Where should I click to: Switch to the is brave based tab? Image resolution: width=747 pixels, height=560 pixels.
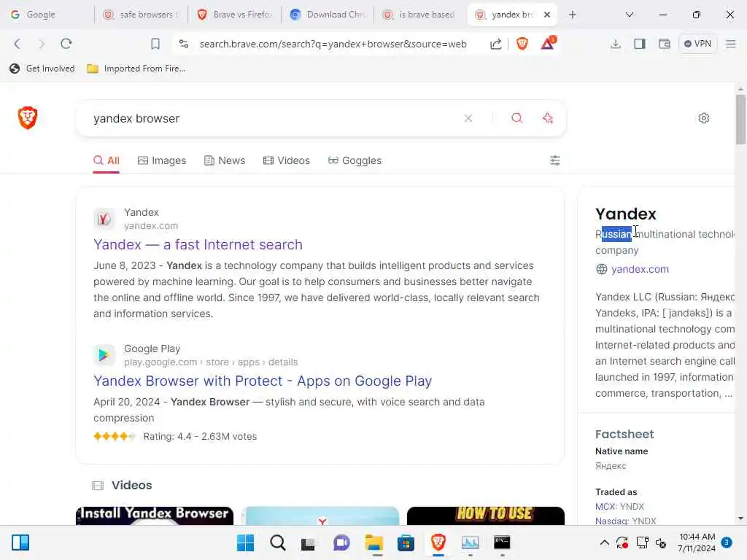(421, 15)
